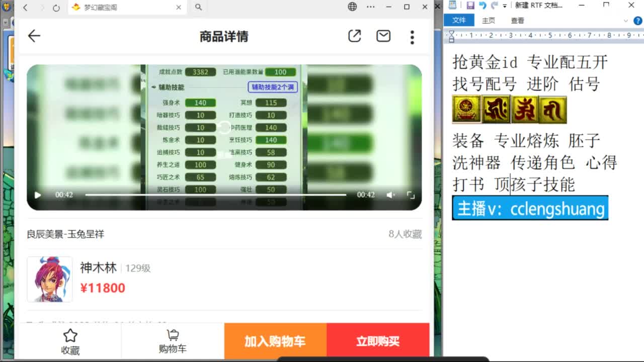644x362 pixels.
Task: Click the video progress bar
Action: pyautogui.click(x=216, y=195)
